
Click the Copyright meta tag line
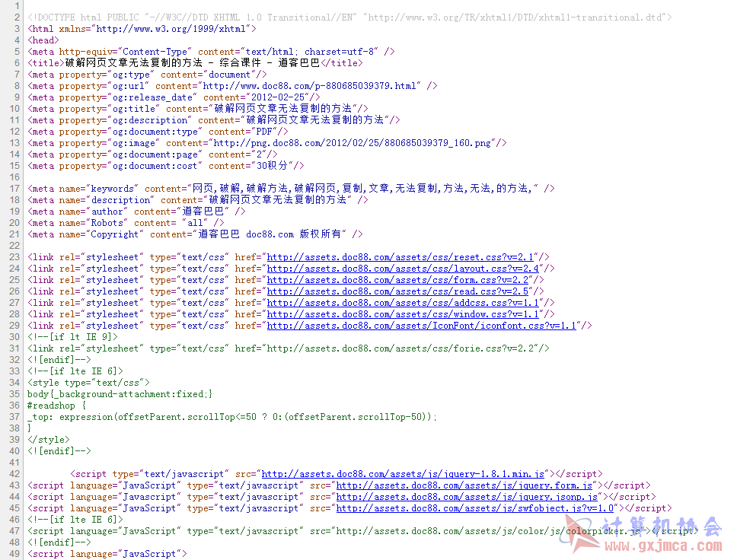tap(195, 234)
